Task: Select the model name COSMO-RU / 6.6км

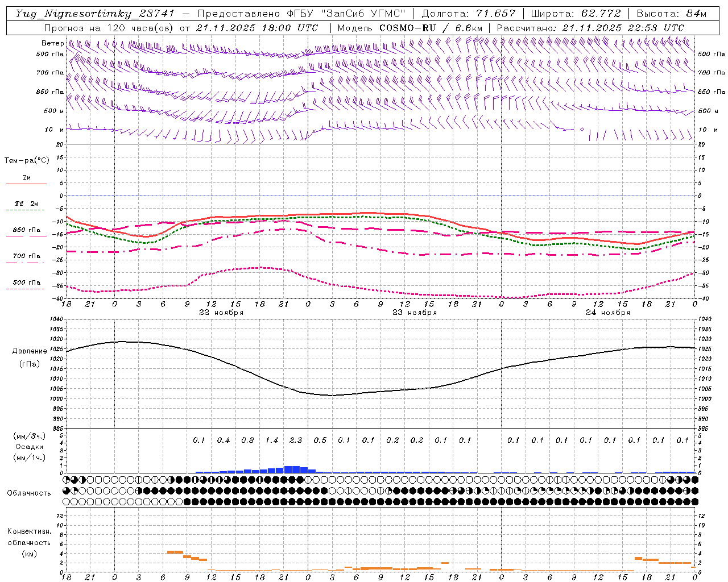Action: [431, 28]
